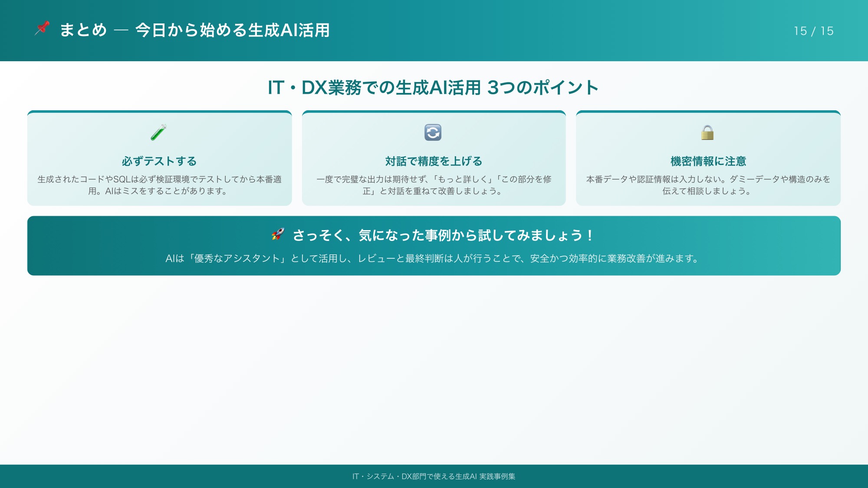This screenshot has width=868, height=488.
Task: Click footer text IT・システム・DX部門で使える生成AI 実践事例集
Action: [x=434, y=476]
